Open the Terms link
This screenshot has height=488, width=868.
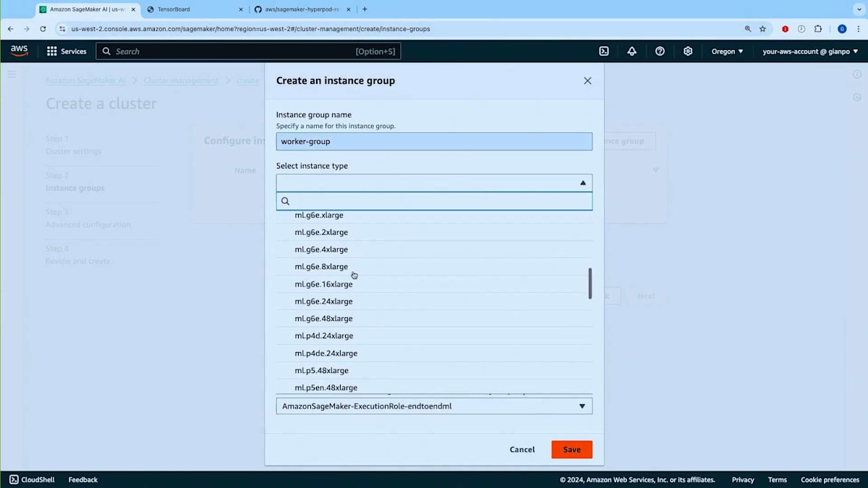[778, 479]
